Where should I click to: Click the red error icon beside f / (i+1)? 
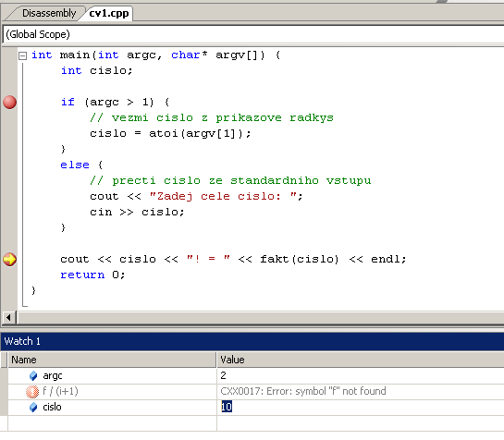pyautogui.click(x=32, y=391)
